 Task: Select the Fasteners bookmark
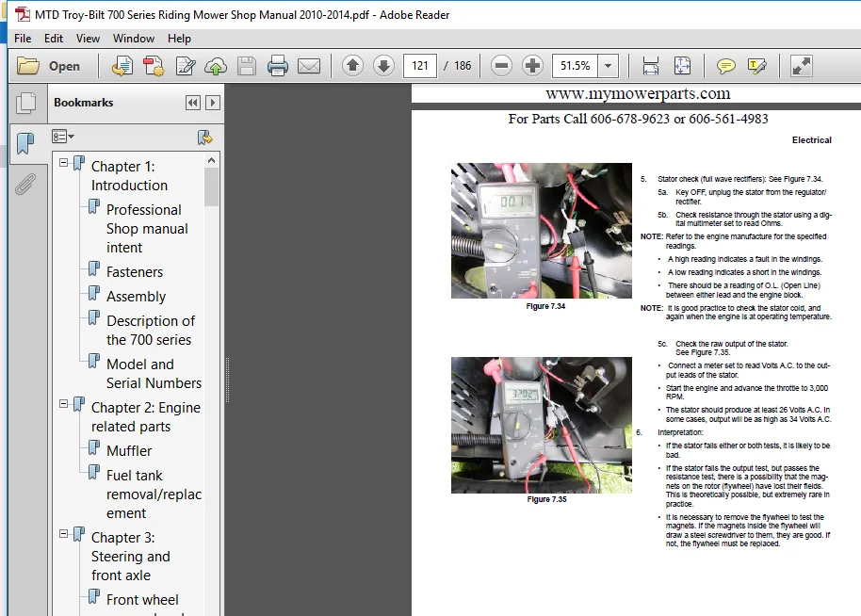pyautogui.click(x=135, y=272)
